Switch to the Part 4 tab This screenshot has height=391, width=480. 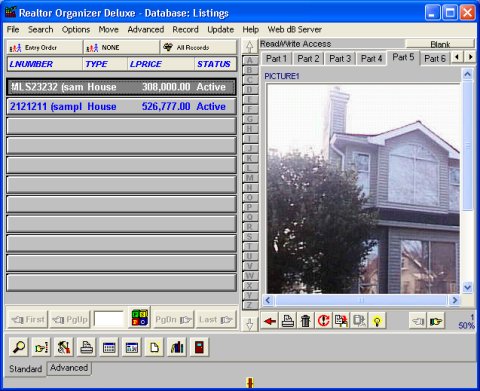371,59
